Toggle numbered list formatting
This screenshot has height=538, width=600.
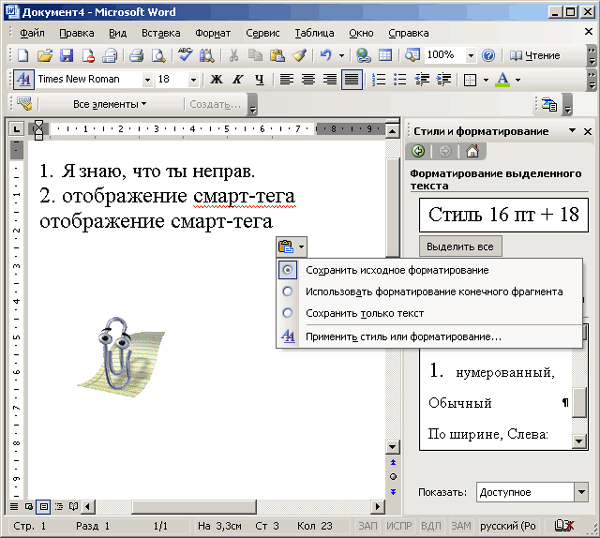pyautogui.click(x=379, y=80)
